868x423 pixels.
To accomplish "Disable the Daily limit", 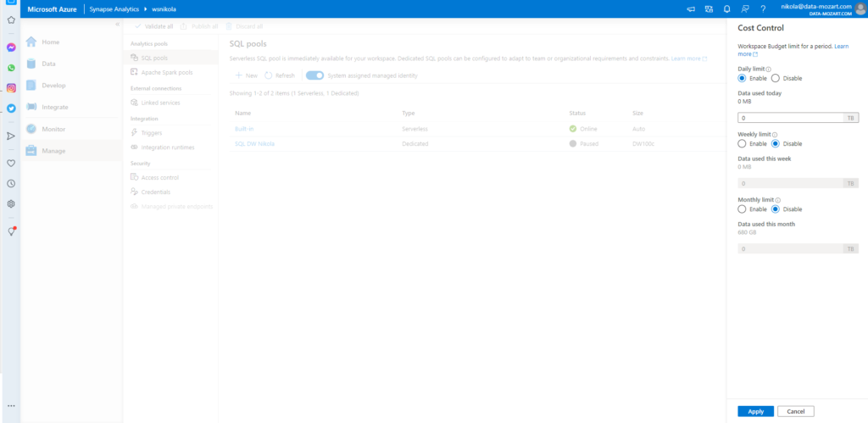I will [775, 78].
